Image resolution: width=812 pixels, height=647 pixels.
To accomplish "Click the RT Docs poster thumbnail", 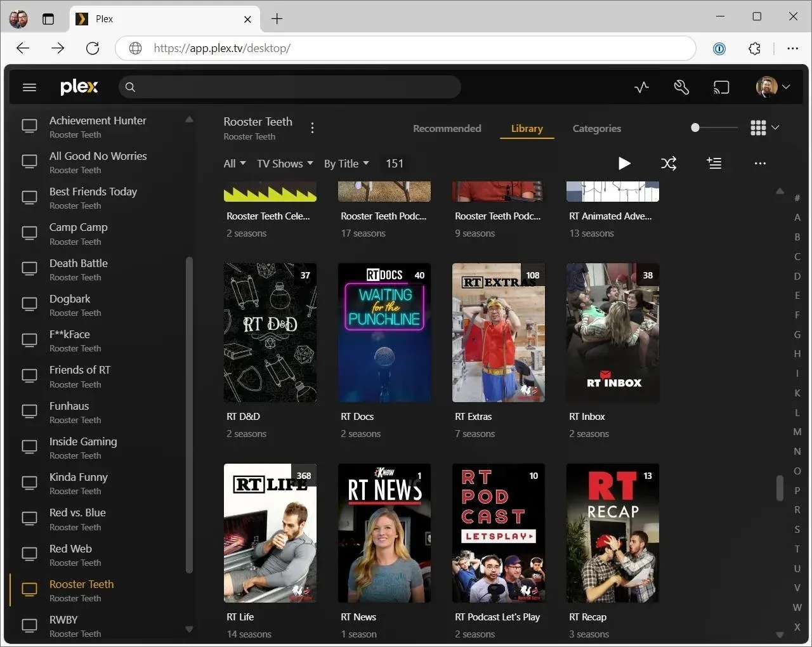I will click(x=384, y=332).
